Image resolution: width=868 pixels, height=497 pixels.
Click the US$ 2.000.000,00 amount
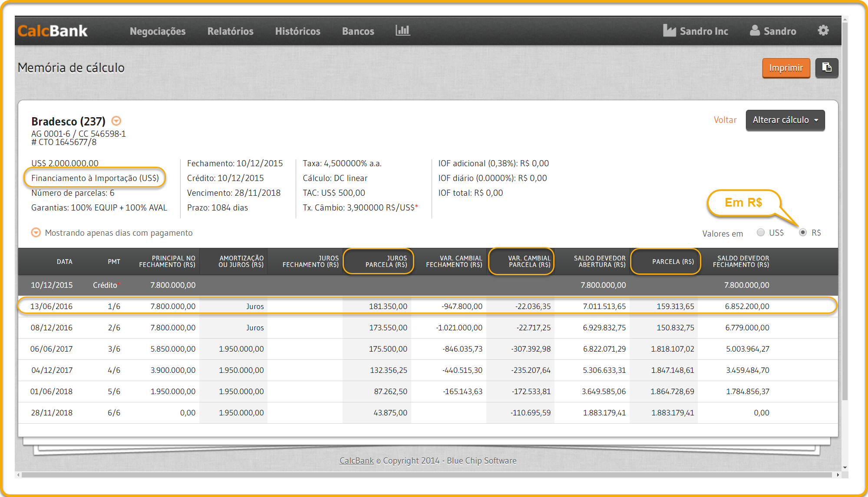(65, 163)
